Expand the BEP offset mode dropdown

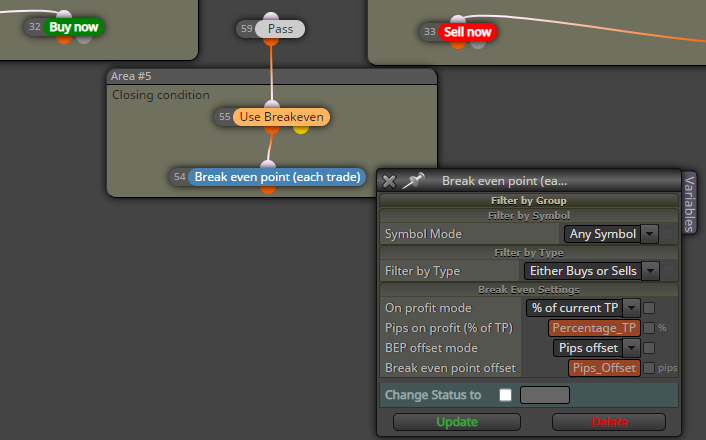pos(631,348)
